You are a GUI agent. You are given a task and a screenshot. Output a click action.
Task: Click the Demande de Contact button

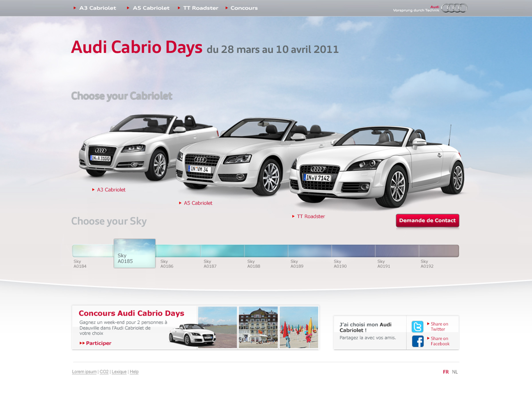click(x=428, y=221)
